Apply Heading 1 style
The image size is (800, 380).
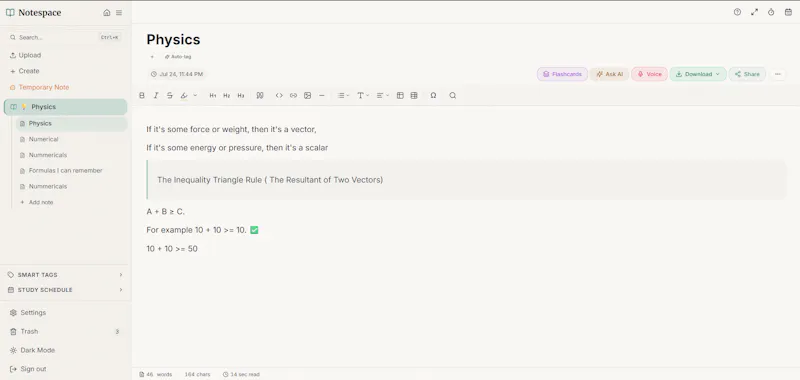pos(213,95)
